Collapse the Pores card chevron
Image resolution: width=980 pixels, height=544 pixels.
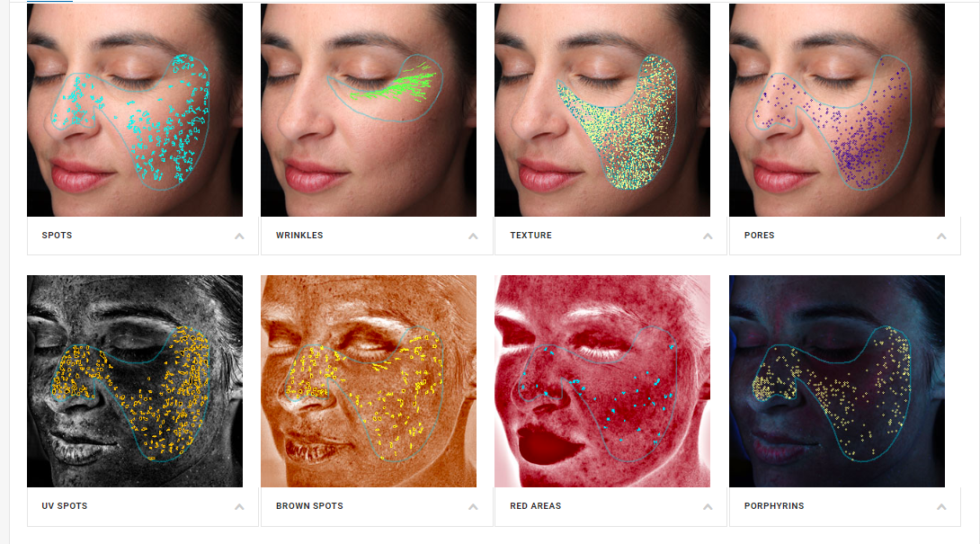click(x=941, y=236)
